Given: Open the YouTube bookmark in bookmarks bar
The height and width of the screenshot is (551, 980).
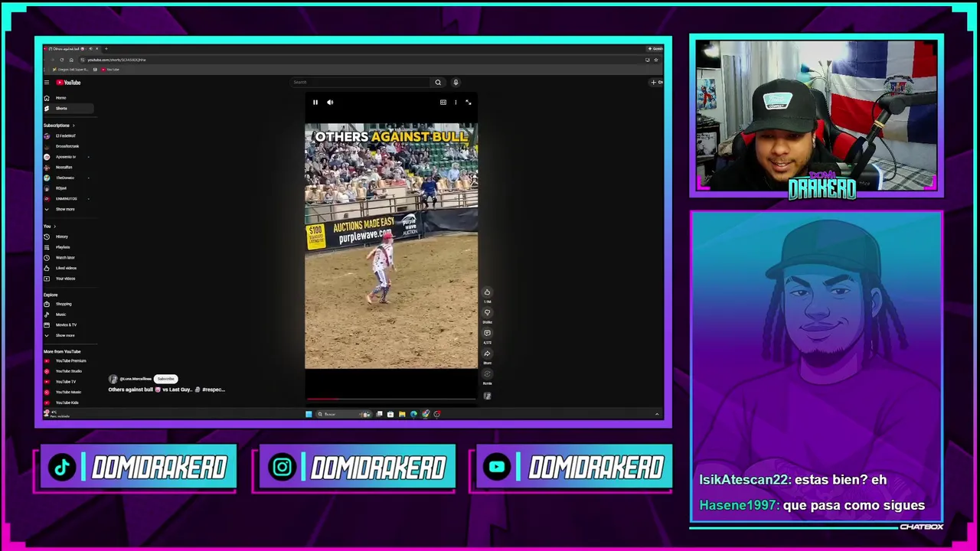Looking at the screenshot, I should click(111, 70).
